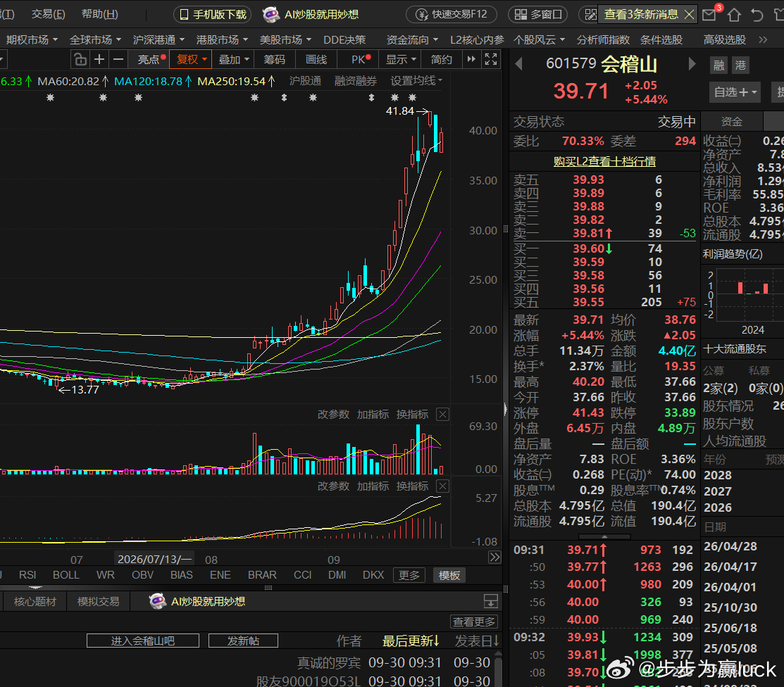Open AI炒股就用妙想 robot in top bar
The width and height of the screenshot is (784, 687).
(x=311, y=15)
